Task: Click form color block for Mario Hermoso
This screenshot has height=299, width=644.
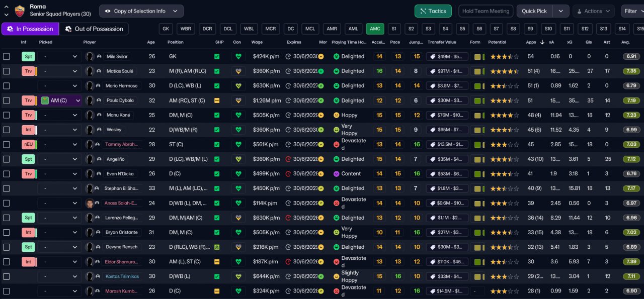Action: point(477,86)
